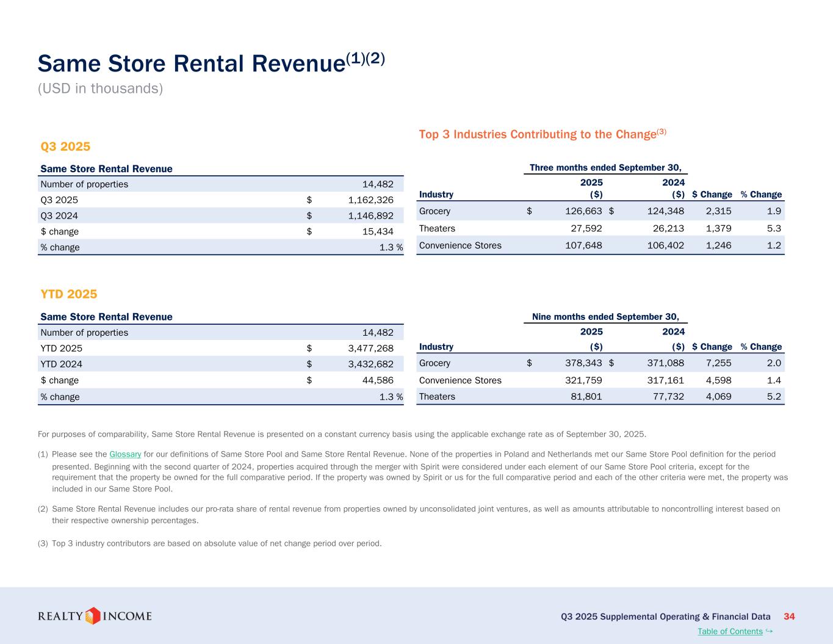Select Theaters row label in nine-month table
The image size is (833, 644).
click(437, 397)
